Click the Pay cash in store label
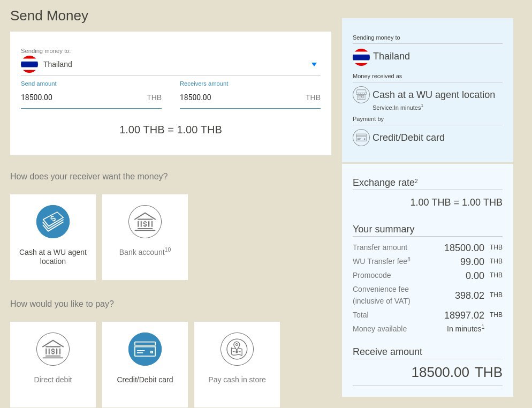532x408 pixels. [237, 380]
